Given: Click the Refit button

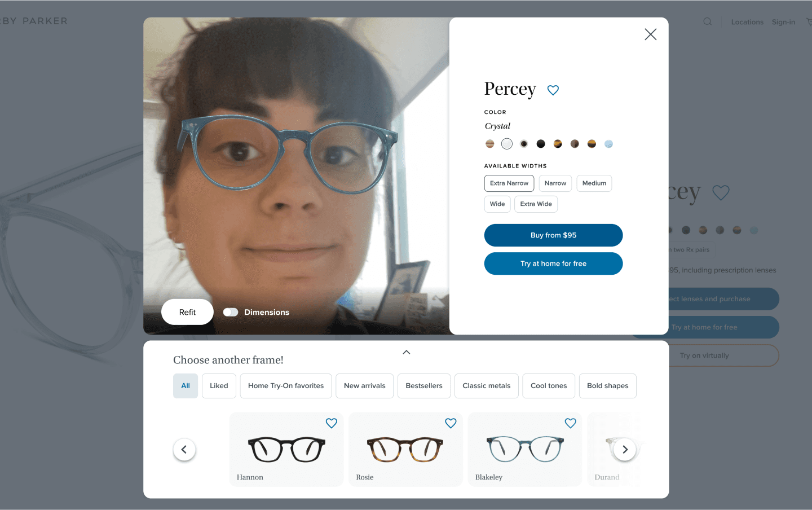Looking at the screenshot, I should pyautogui.click(x=187, y=312).
